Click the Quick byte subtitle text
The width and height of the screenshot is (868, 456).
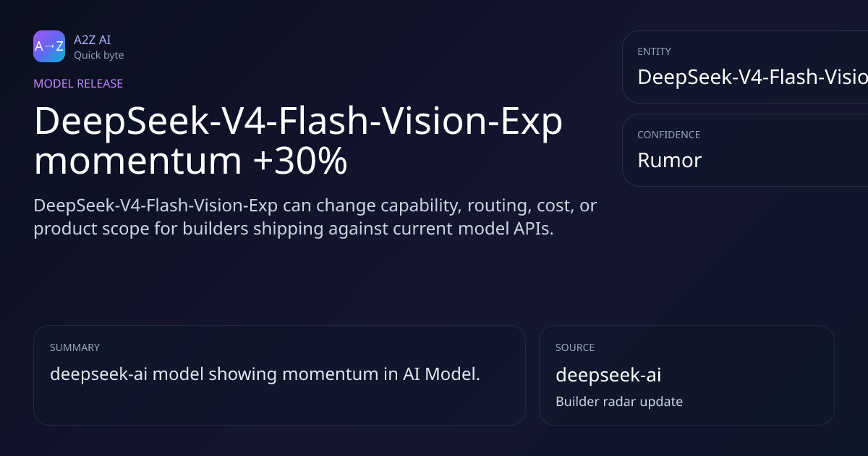(x=98, y=55)
